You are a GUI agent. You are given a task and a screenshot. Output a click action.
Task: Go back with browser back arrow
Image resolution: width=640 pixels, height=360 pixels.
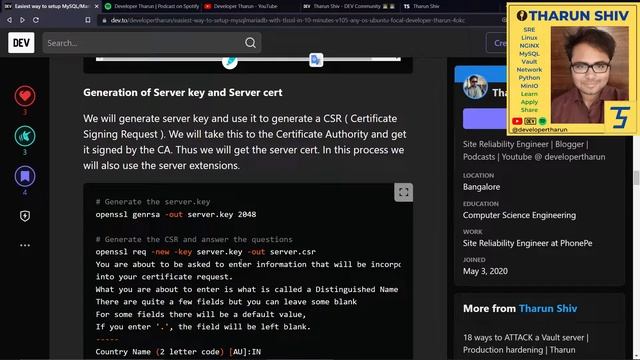click(9, 20)
